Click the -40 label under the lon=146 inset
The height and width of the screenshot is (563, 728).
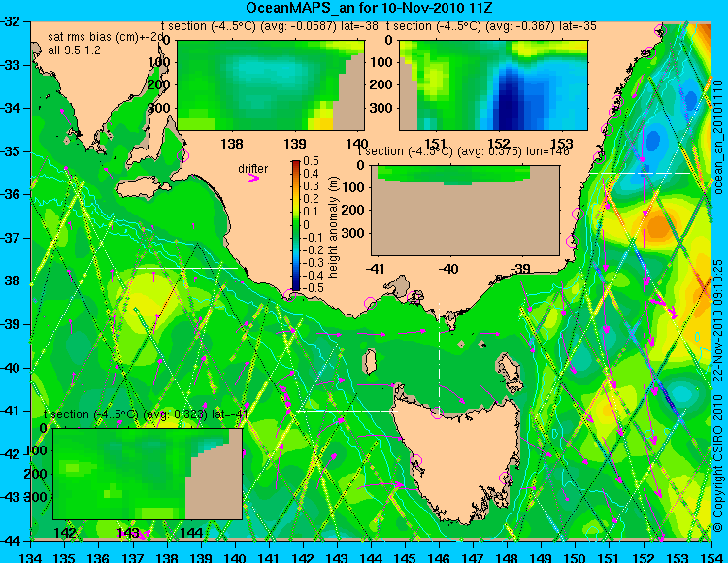coord(448,269)
